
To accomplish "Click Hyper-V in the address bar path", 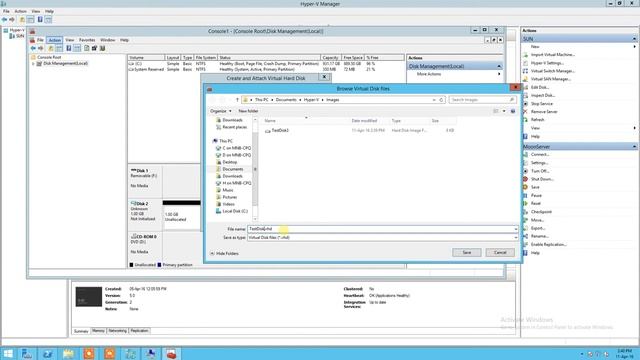I will 311,100.
